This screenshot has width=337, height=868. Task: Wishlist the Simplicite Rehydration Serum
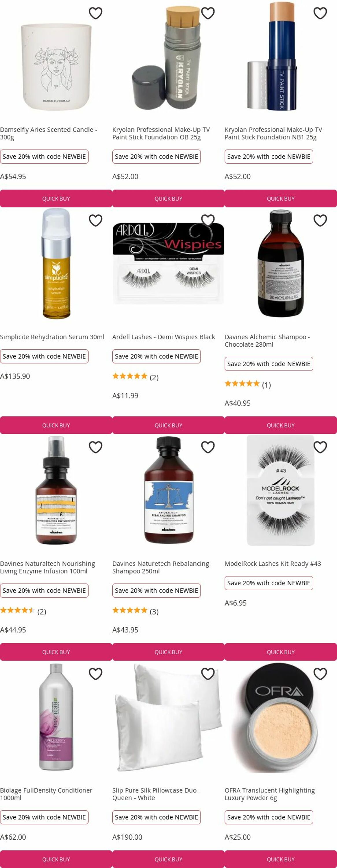(x=96, y=220)
